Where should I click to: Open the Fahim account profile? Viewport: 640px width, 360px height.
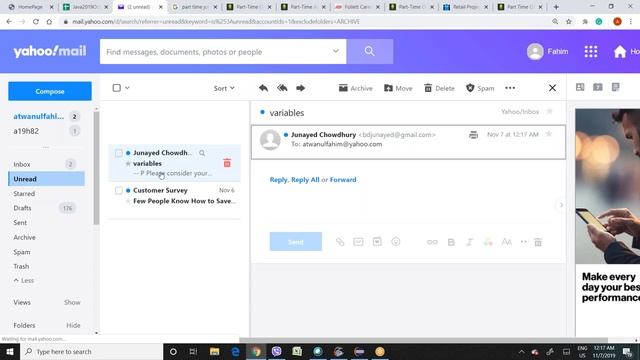coord(547,51)
